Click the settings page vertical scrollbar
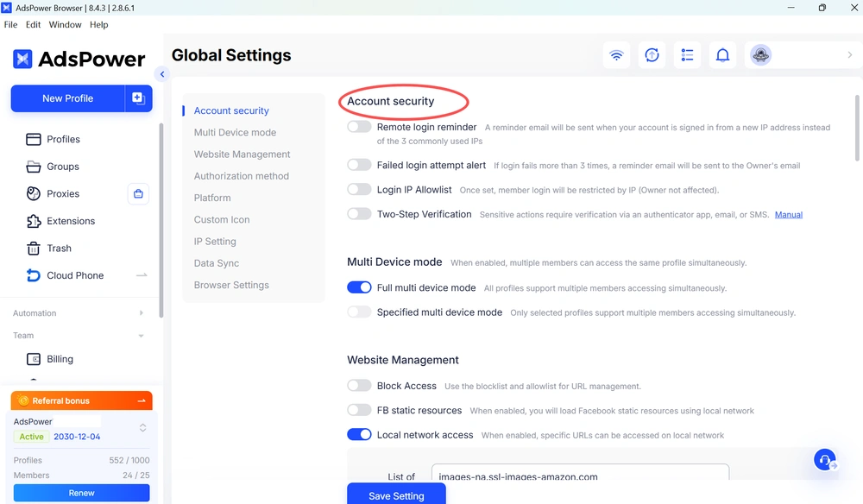 click(x=857, y=129)
